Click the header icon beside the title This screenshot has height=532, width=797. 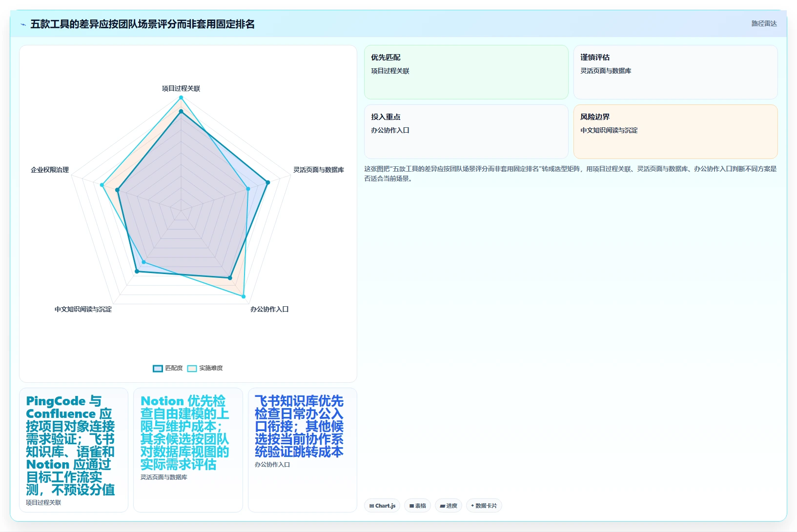click(23, 24)
